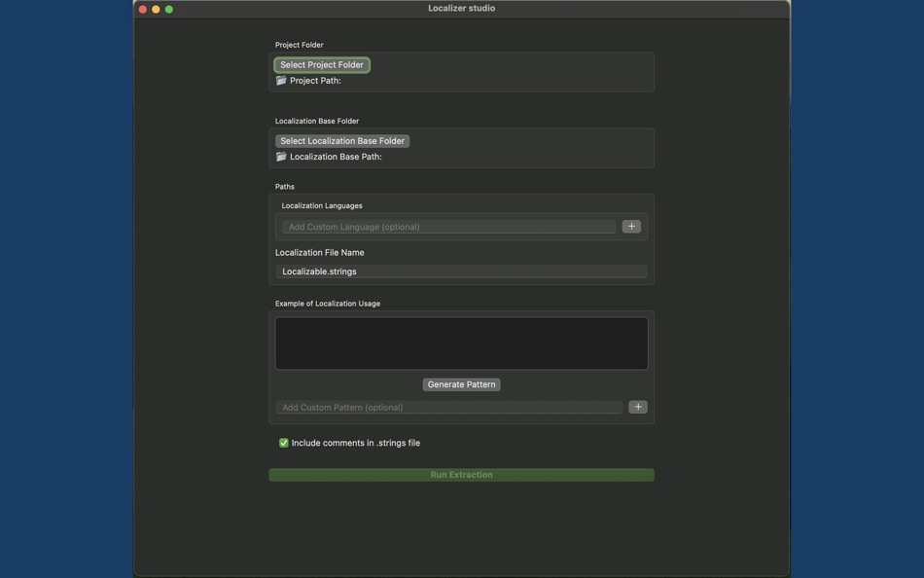Click the Localizer studio title bar

click(462, 8)
